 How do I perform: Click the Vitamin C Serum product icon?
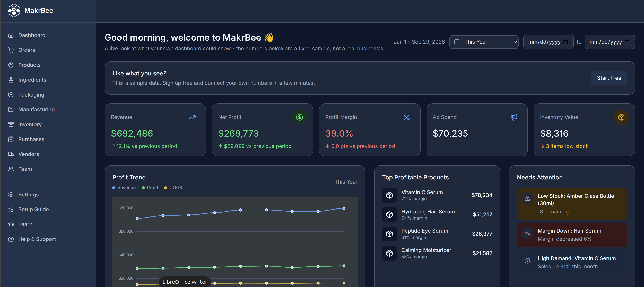389,195
